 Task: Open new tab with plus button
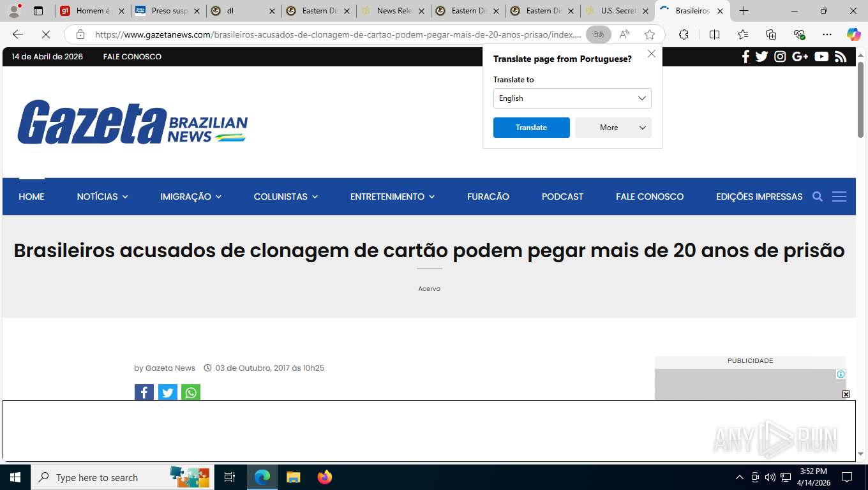tap(744, 11)
